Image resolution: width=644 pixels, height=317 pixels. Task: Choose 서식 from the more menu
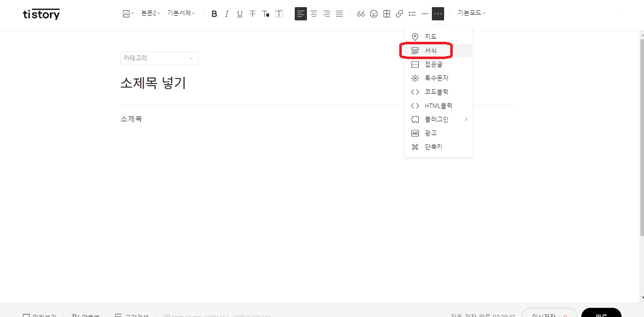click(x=438, y=50)
